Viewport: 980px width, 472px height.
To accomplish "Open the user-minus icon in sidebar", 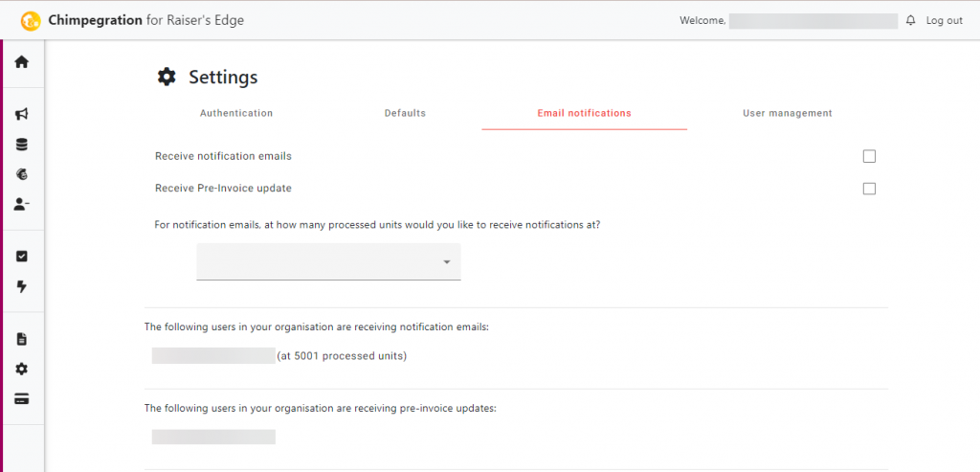I will tap(22, 204).
